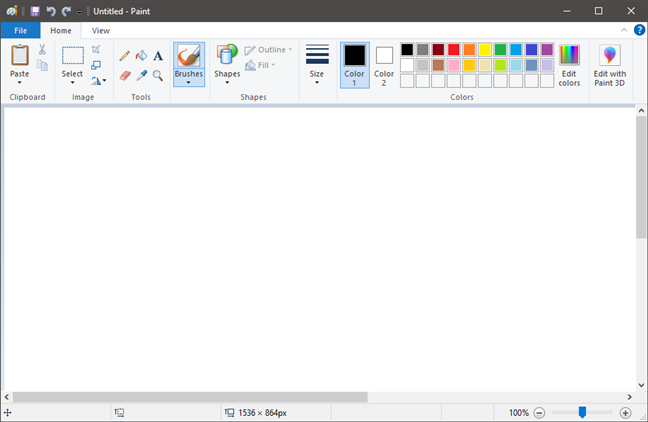Click the zoom in plus button
Screen dimensions: 648x422
626,412
